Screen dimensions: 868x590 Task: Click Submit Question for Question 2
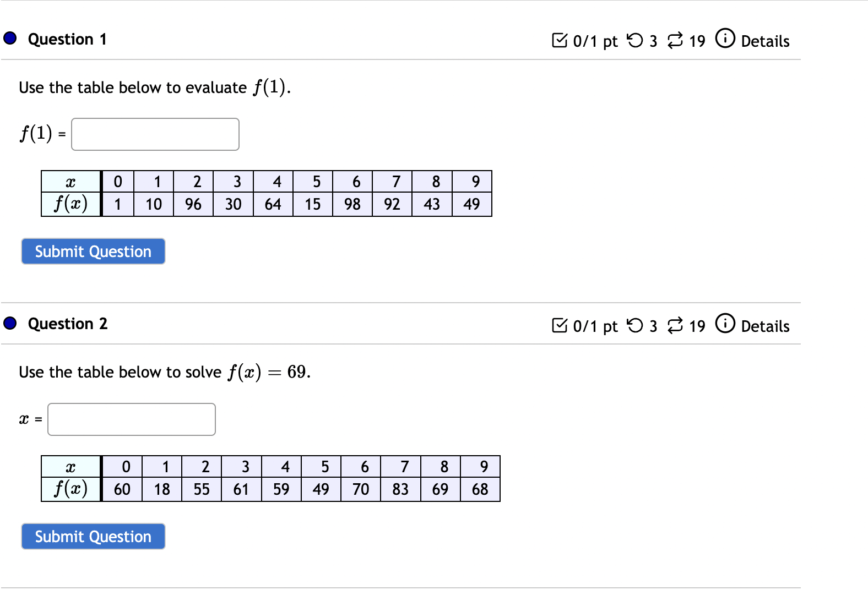(x=93, y=536)
